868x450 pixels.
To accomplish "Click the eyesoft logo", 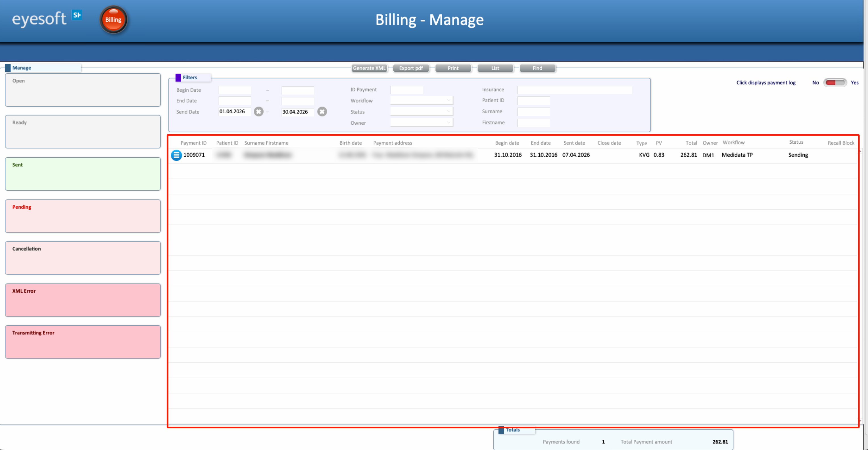I will pyautogui.click(x=39, y=19).
